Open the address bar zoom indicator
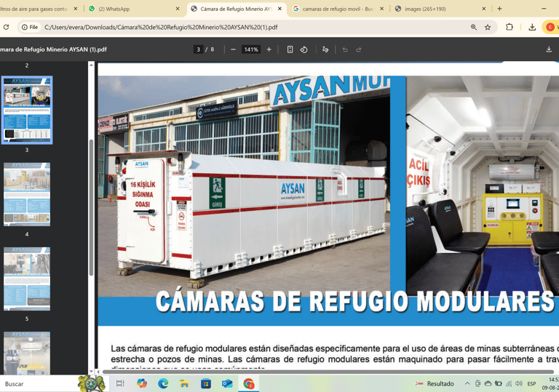 point(473,27)
